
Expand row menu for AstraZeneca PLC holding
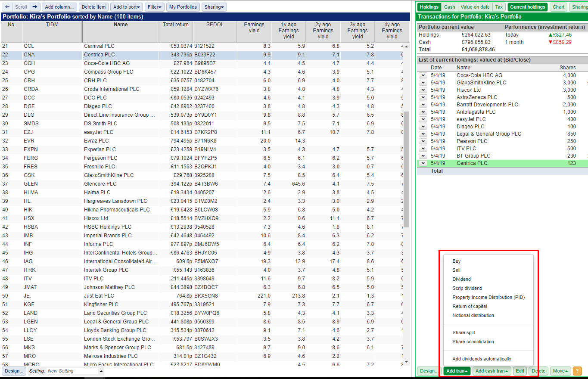tap(423, 97)
